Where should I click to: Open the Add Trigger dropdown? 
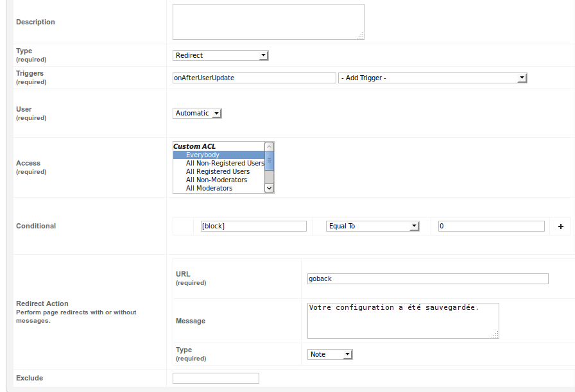point(433,78)
